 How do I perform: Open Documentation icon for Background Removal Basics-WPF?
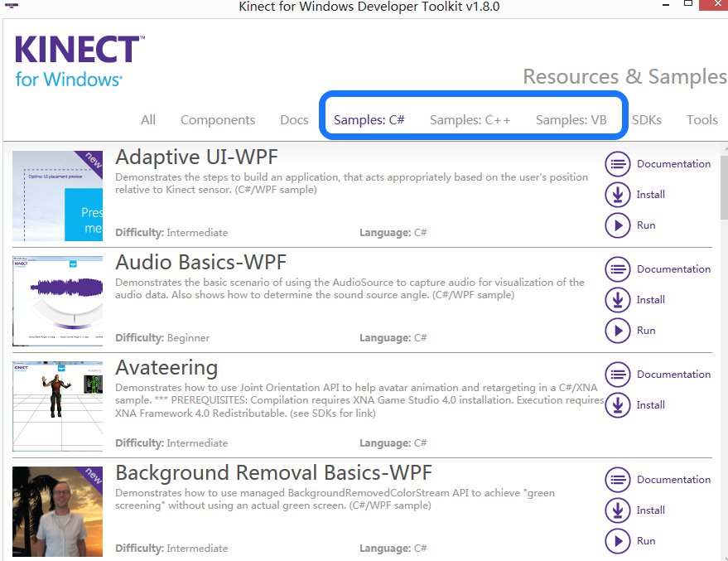point(618,480)
